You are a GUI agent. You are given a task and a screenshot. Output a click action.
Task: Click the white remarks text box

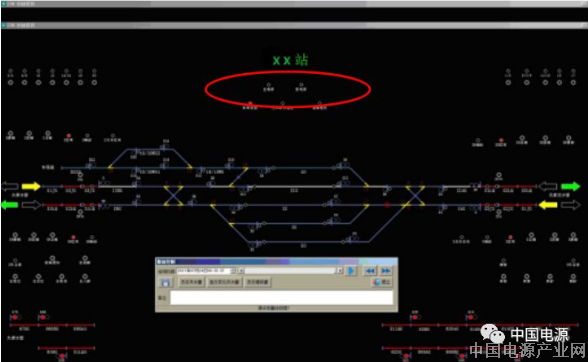tap(282, 297)
